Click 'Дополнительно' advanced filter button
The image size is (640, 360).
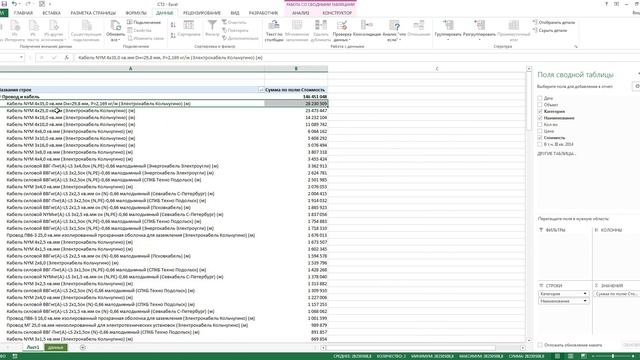(x=240, y=38)
